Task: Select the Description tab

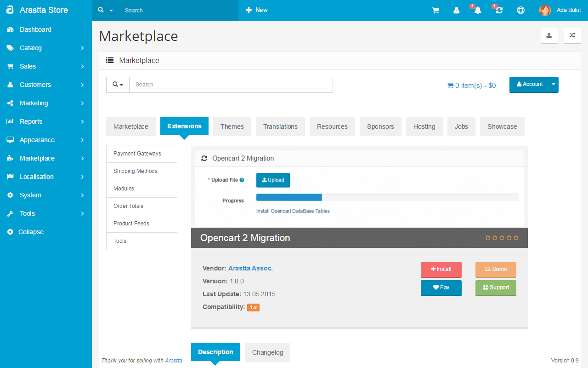Action: 215,352
